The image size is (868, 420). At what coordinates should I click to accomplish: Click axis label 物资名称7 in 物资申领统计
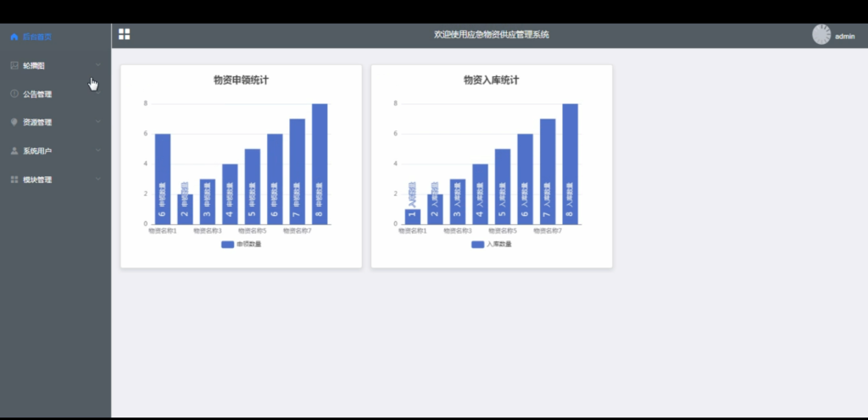[x=298, y=230]
